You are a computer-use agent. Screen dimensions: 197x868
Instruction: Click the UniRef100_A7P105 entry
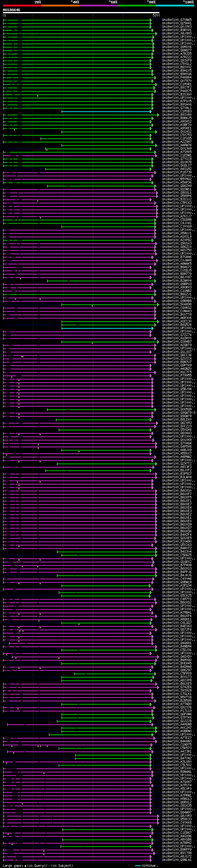pyautogui.click(x=177, y=101)
